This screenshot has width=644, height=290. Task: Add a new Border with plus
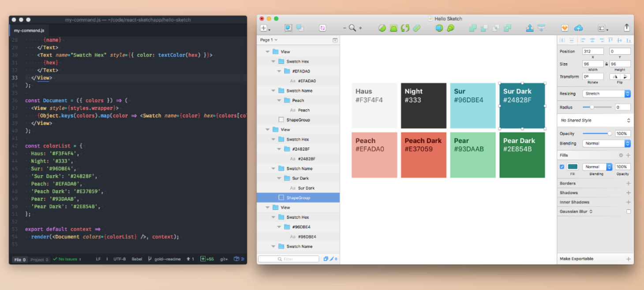pos(628,183)
